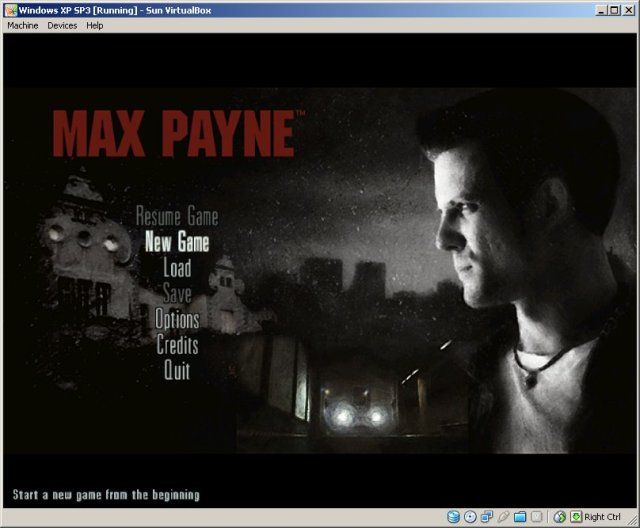Click the mouse integration globe icon
Viewport: 640px width, 528px height.
(x=559, y=517)
